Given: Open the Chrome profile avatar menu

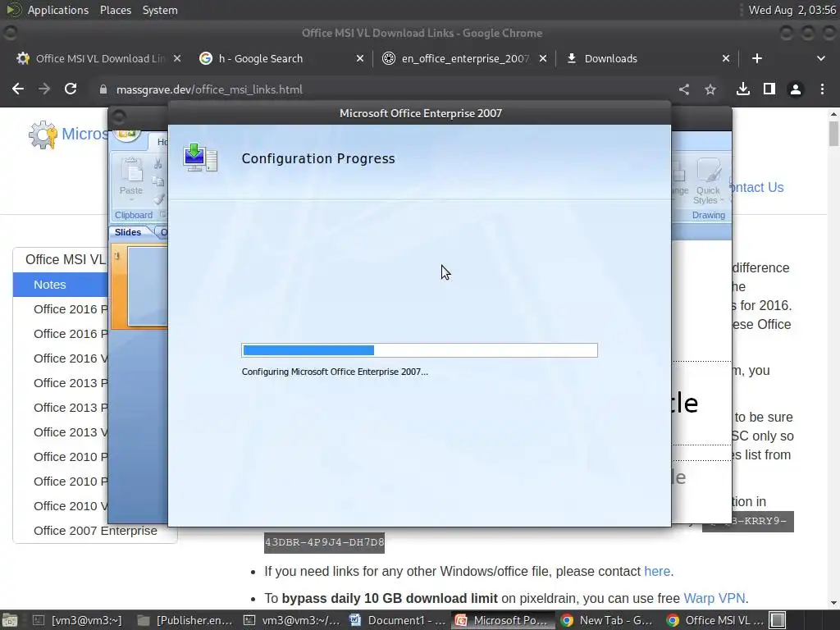Looking at the screenshot, I should click(796, 89).
